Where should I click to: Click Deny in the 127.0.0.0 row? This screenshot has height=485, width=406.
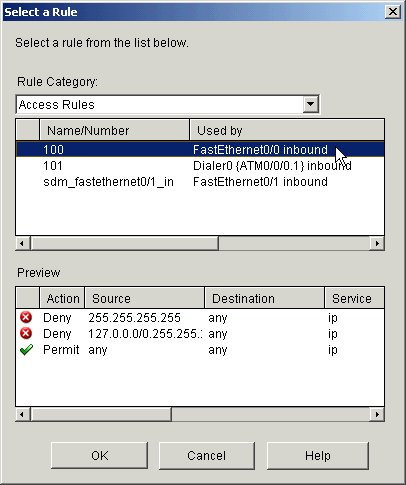[x=57, y=334]
